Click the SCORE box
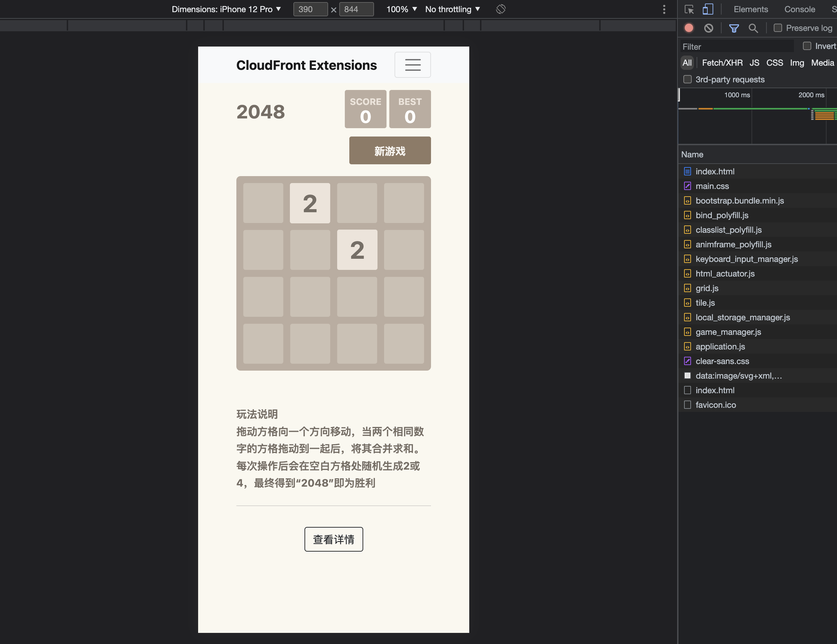This screenshot has width=837, height=644. 365,109
